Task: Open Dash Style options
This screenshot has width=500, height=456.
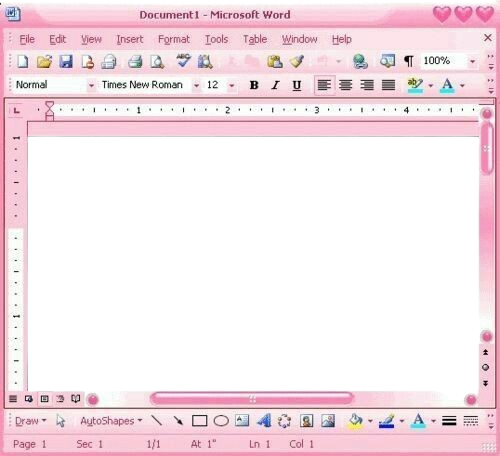Action: [471, 421]
